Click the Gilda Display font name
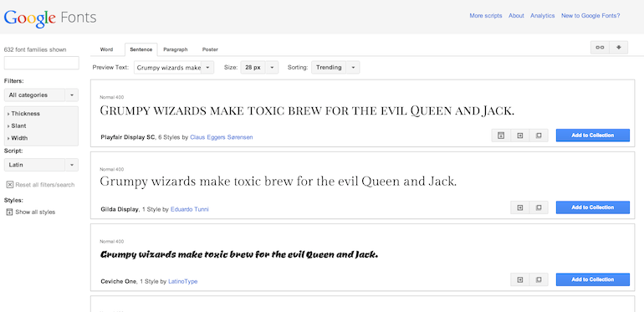This screenshot has width=644, height=312. pos(120,209)
